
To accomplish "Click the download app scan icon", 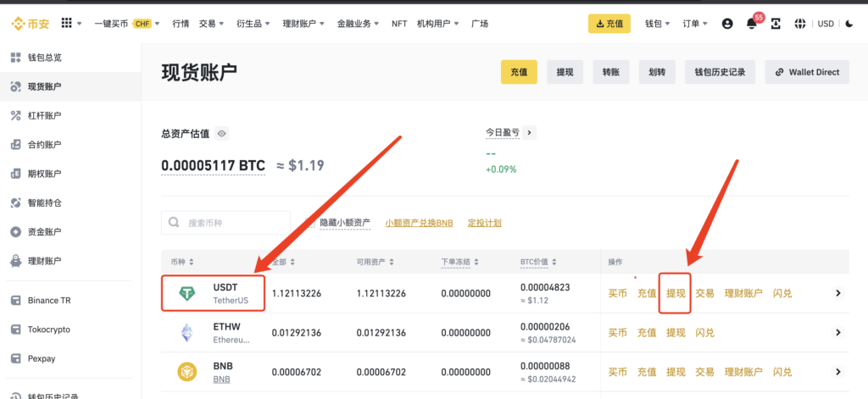I will [x=776, y=24].
